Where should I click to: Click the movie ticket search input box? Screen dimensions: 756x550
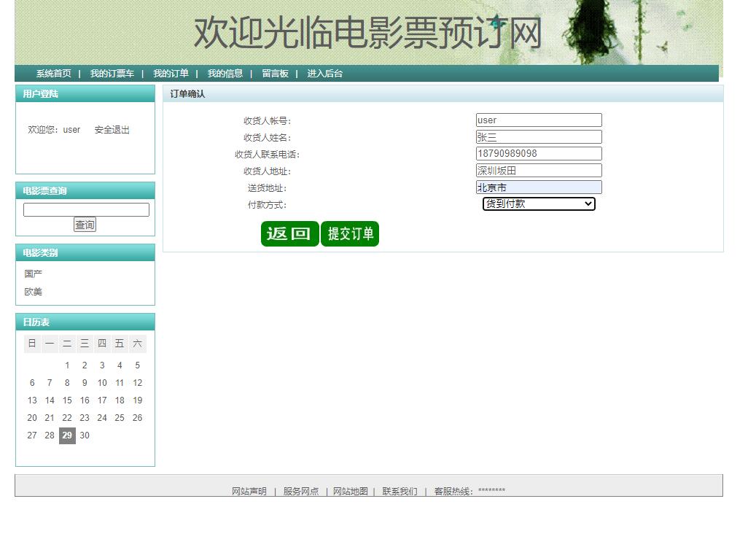coord(85,209)
